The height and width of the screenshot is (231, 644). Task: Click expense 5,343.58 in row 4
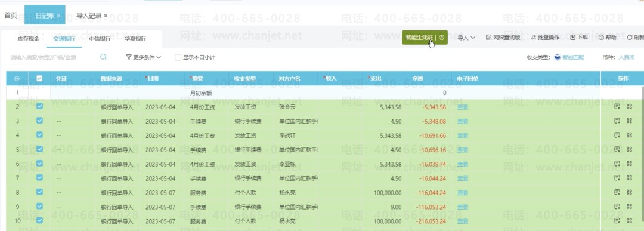point(391,135)
